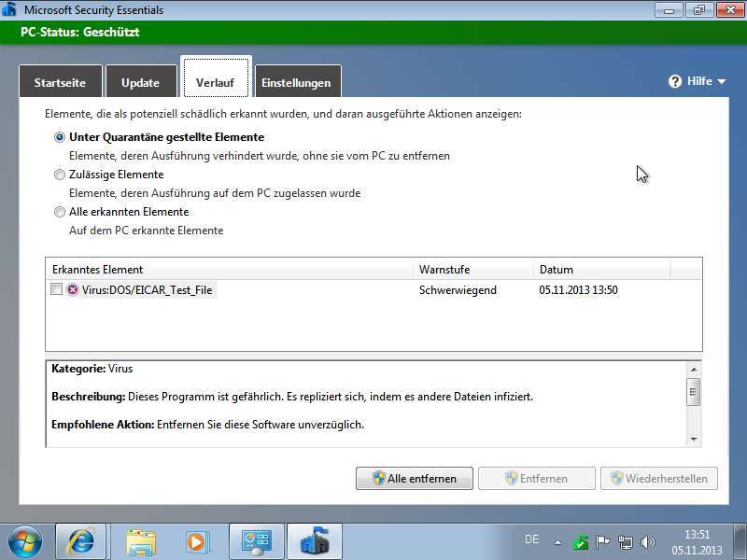Click the Kategorie: Virus text
The height and width of the screenshot is (560, 747).
tap(92, 369)
